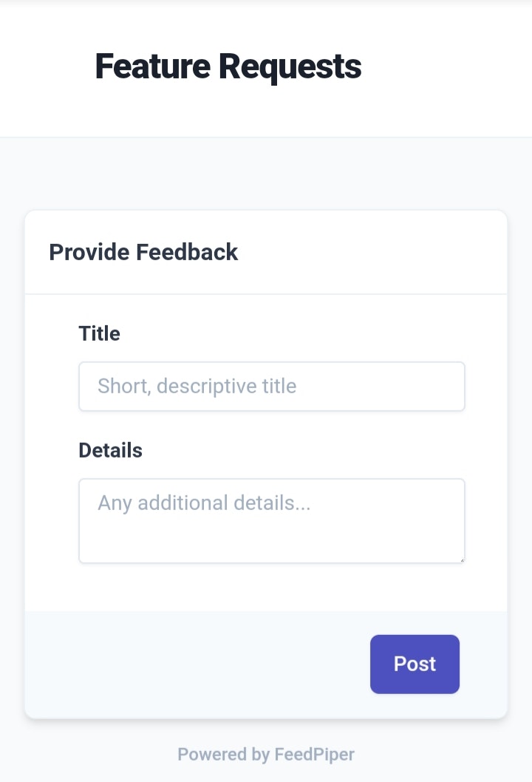Click the page title 'Feature Requests'

228,67
